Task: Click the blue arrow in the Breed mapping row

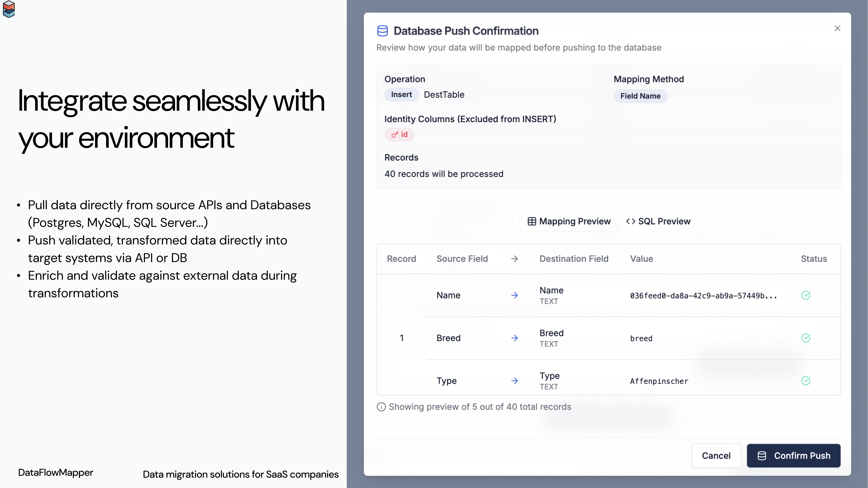Action: (x=514, y=338)
